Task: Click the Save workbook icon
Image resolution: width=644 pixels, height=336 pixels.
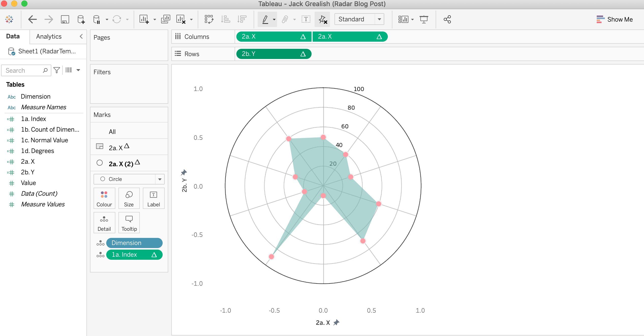Action: [65, 19]
